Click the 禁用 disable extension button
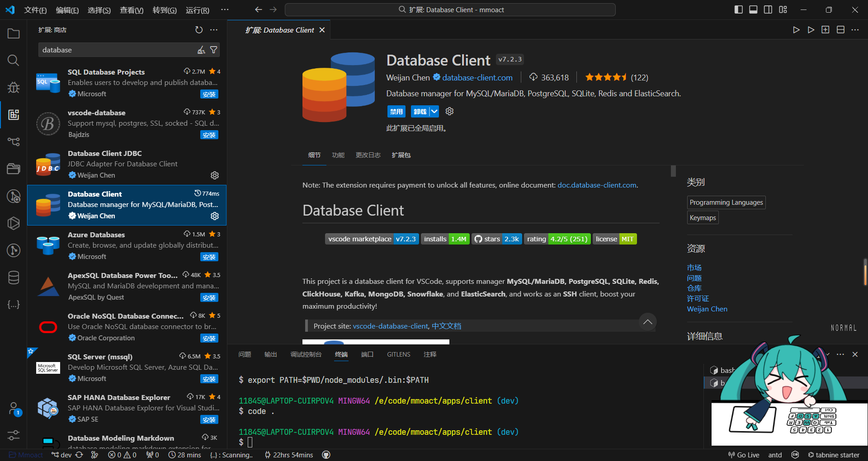Image resolution: width=868 pixels, height=461 pixels. coord(396,112)
